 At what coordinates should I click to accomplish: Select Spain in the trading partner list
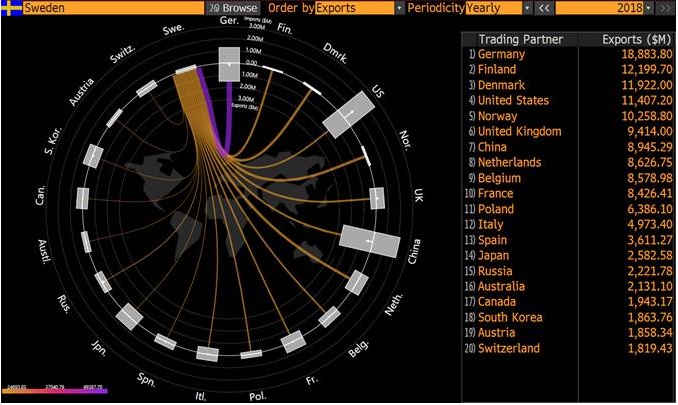492,240
